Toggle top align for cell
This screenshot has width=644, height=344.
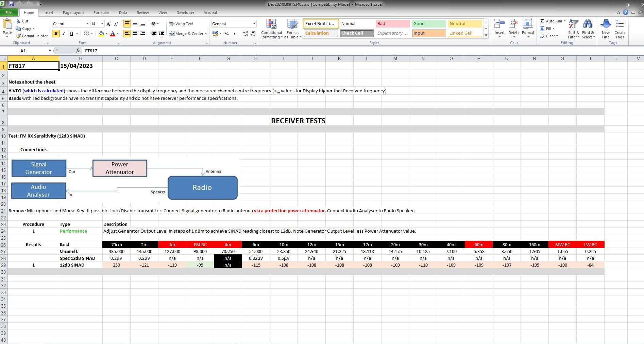pos(127,24)
